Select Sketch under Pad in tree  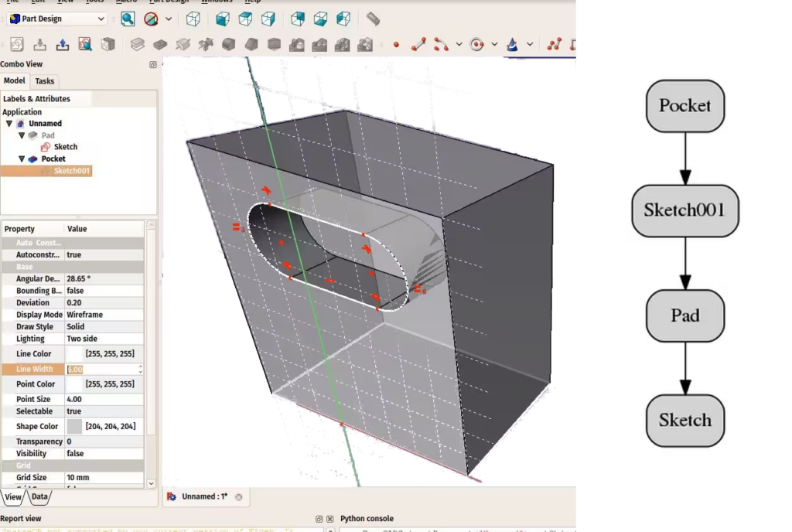[65, 147]
